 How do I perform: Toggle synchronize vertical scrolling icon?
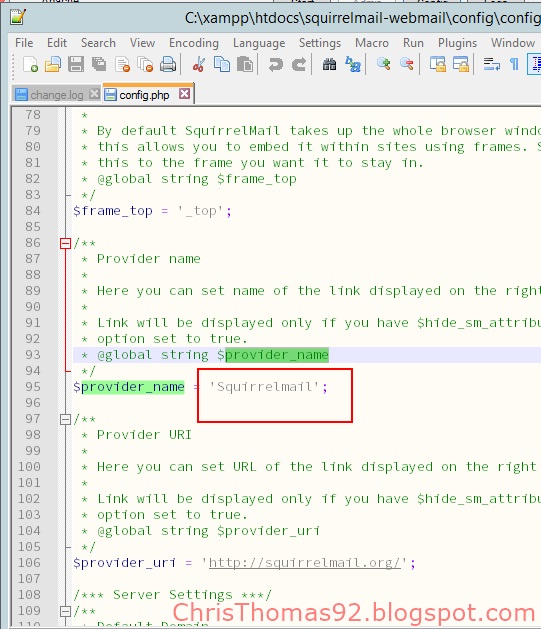438,64
